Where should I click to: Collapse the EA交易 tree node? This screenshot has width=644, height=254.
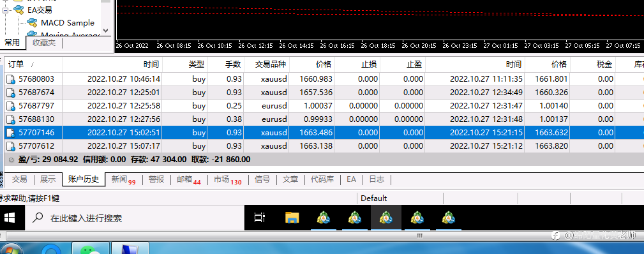tap(5, 10)
